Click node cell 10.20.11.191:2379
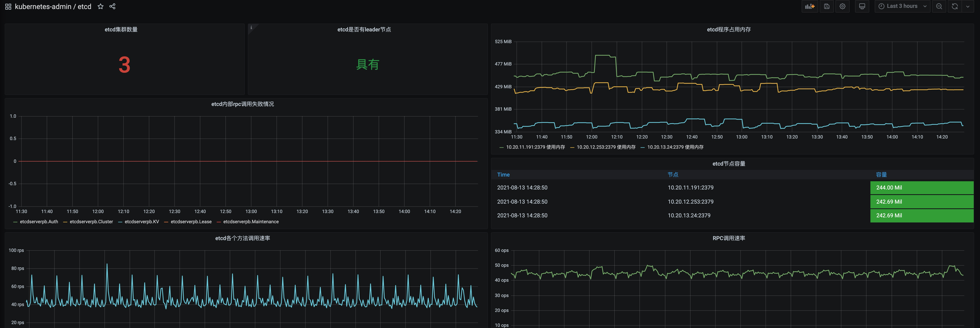 coord(691,187)
